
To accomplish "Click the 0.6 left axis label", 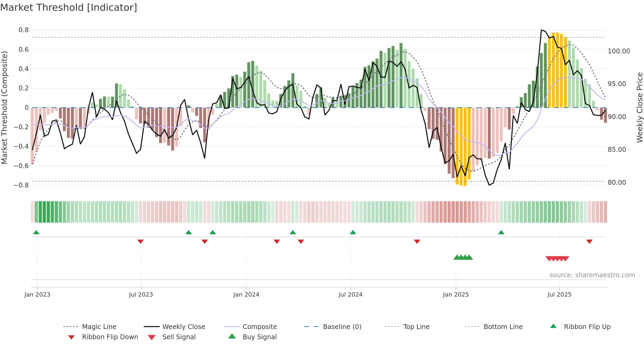I will tap(24, 50).
